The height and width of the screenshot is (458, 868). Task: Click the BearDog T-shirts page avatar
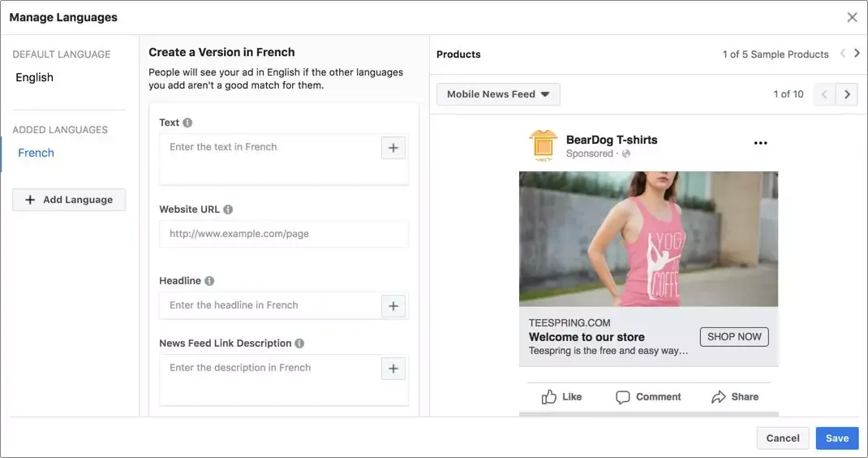pos(543,145)
